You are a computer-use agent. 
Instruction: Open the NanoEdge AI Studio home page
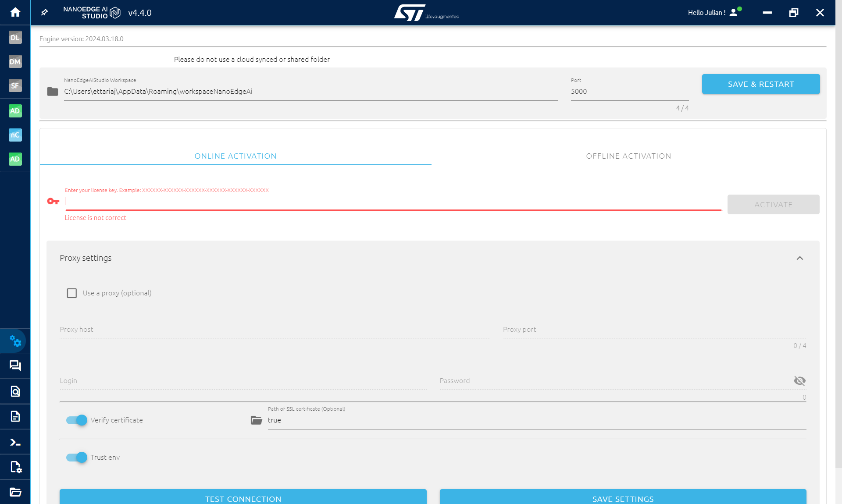point(15,12)
